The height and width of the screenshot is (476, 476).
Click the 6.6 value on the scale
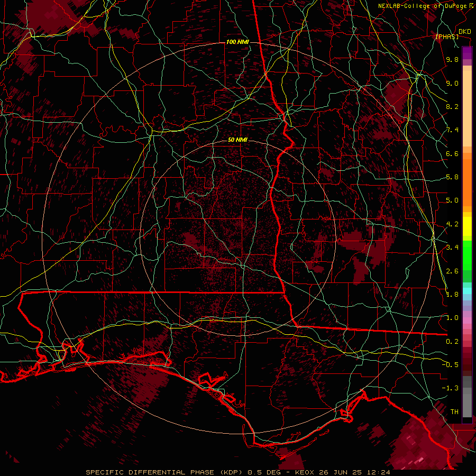click(452, 153)
